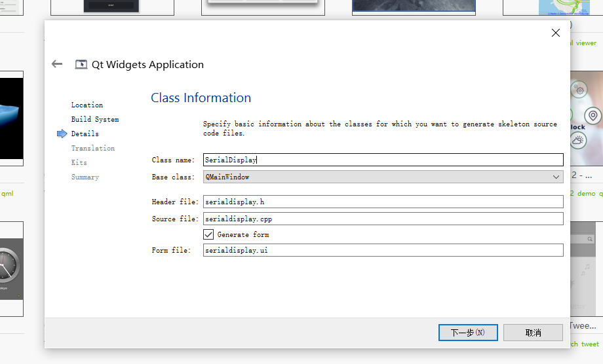Click the Kits step in sidebar
603x364 pixels.
(79, 162)
